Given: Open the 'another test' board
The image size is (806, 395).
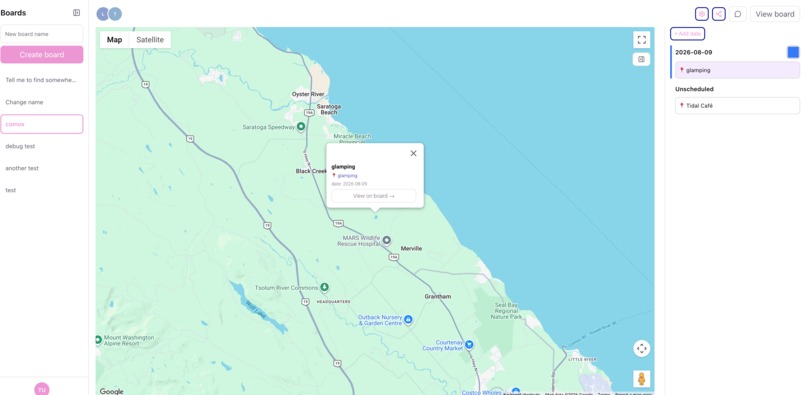Looking at the screenshot, I should [42, 168].
